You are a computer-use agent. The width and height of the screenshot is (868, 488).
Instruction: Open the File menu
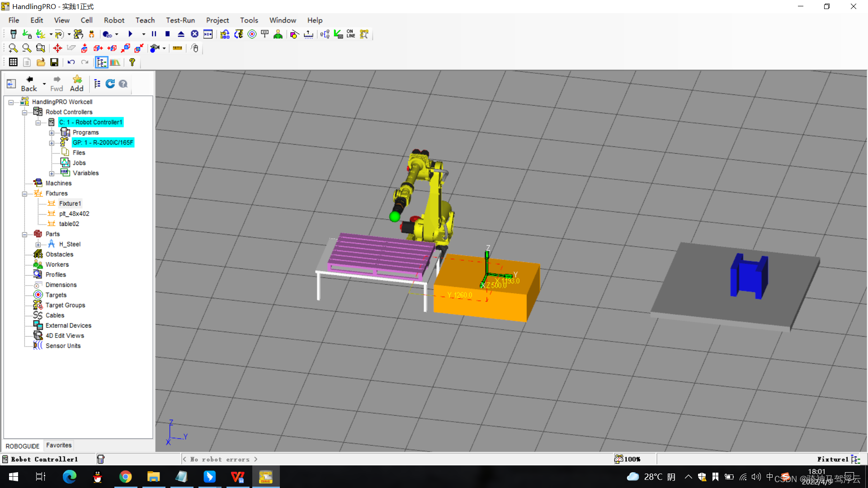[14, 20]
